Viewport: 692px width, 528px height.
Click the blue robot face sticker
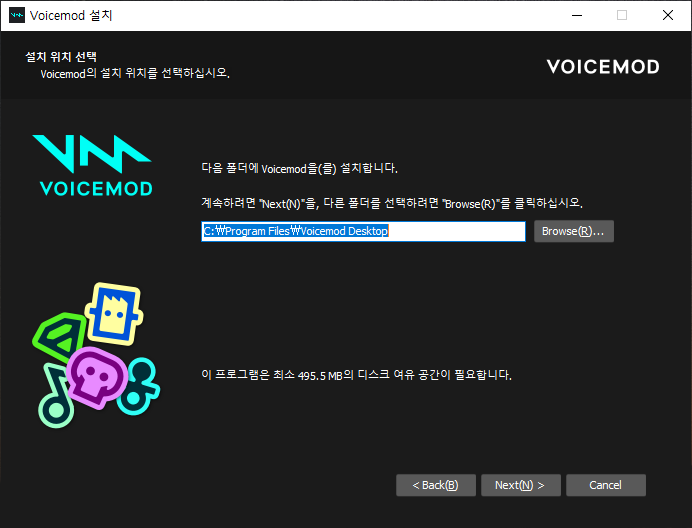(x=114, y=314)
